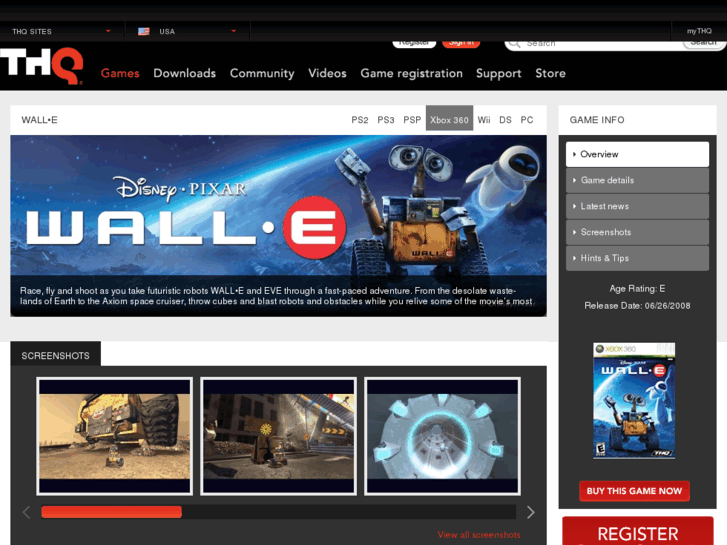Viewport: 727px width, 545px height.
Task: Click the red screenshot carousel scrollbar
Action: click(111, 512)
